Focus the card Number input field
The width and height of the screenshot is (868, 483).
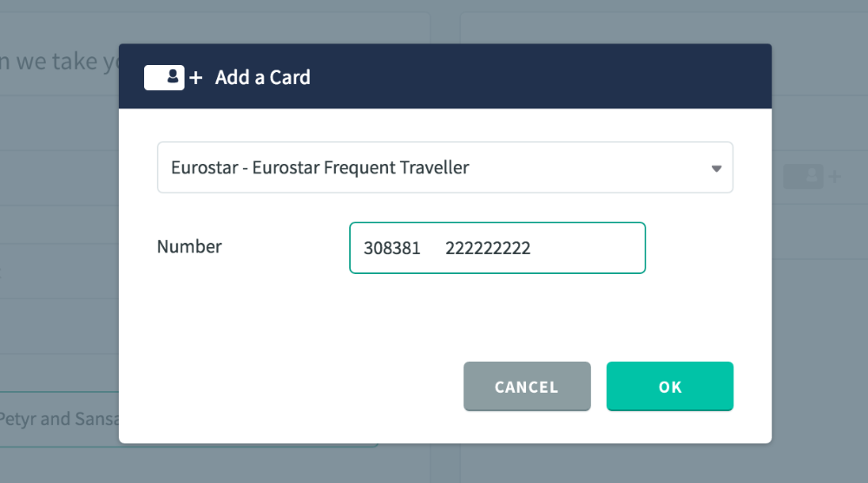pos(590,248)
